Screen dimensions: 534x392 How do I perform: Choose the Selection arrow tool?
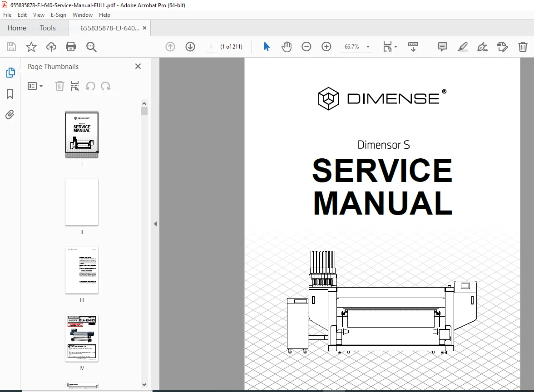click(267, 47)
